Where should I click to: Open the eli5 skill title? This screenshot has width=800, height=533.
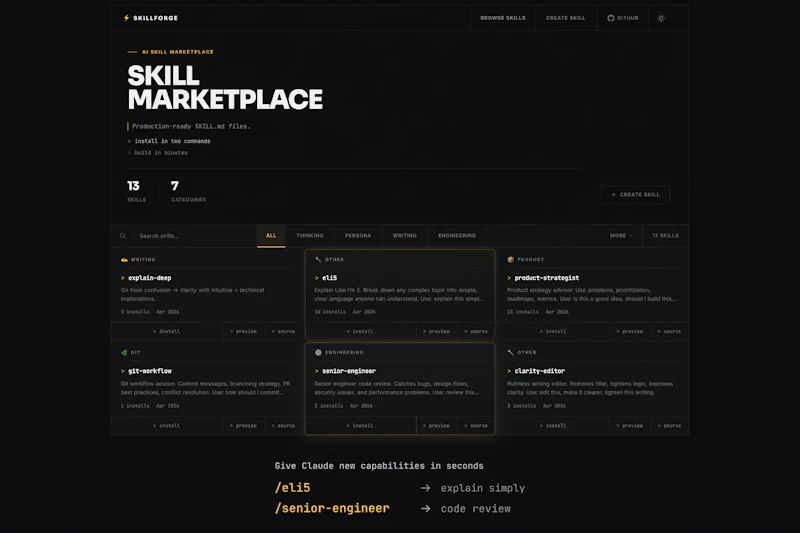pyautogui.click(x=329, y=278)
